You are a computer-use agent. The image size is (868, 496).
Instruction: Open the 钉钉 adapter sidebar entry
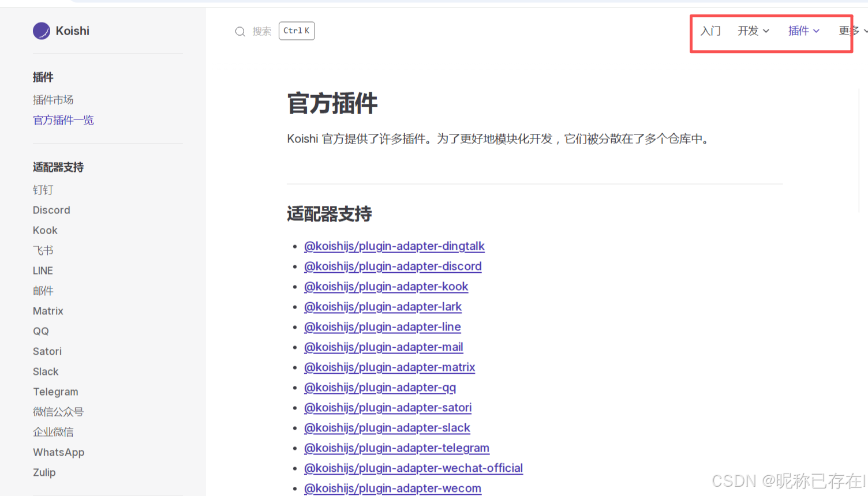point(43,190)
